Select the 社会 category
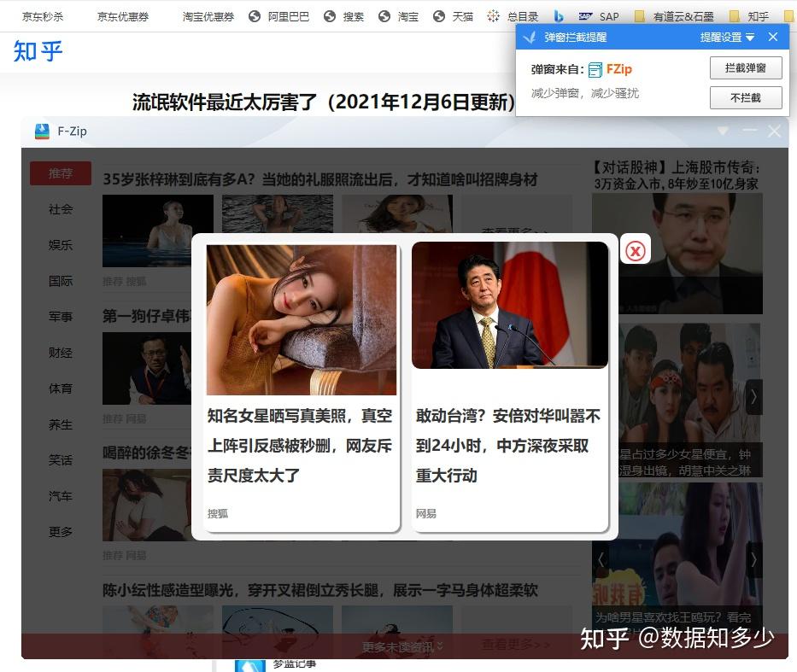The width and height of the screenshot is (797, 672). pos(61,209)
